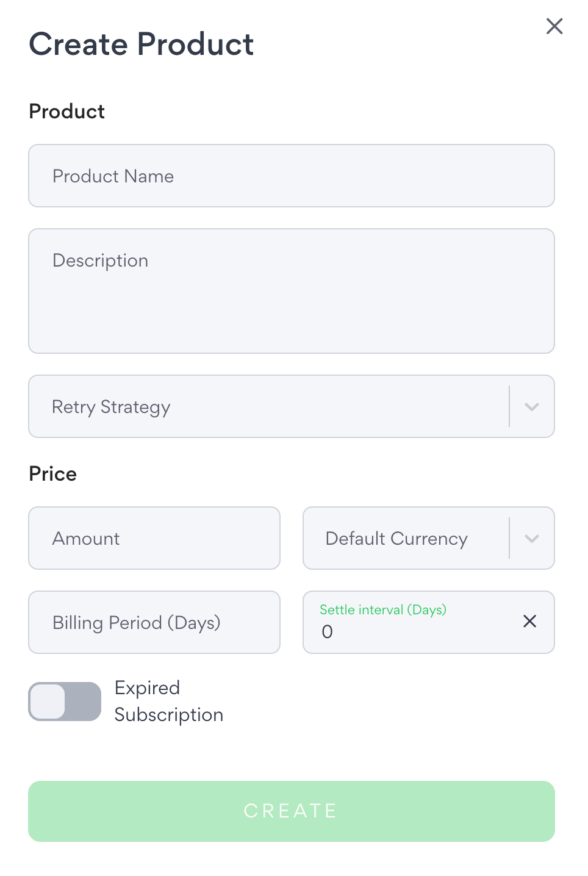The height and width of the screenshot is (876, 588).
Task: Focus the Billing Period (Days) field
Action: 154,622
